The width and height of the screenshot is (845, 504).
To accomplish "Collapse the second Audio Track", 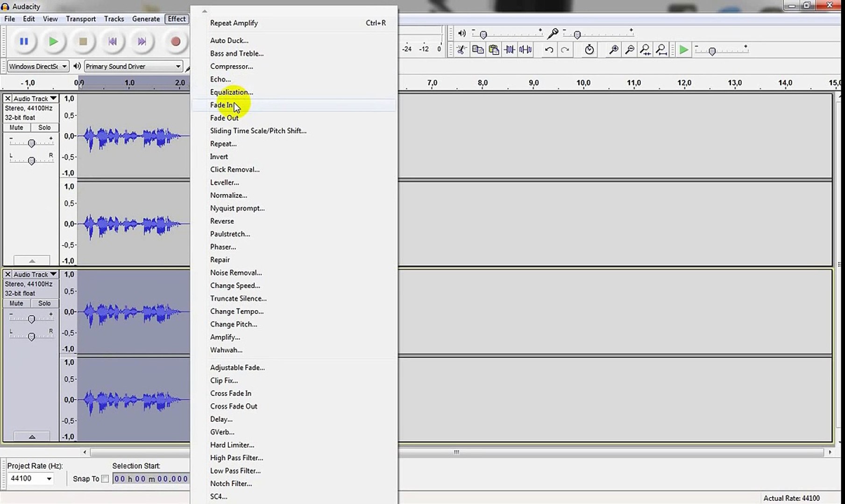I will click(32, 437).
